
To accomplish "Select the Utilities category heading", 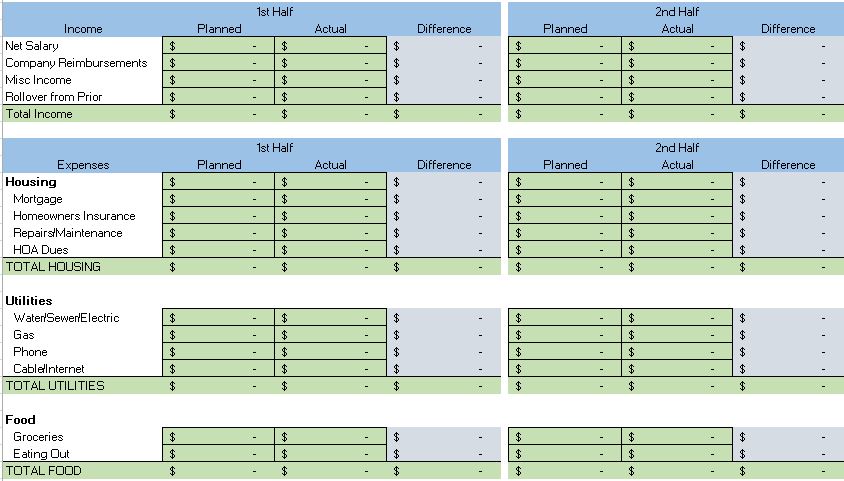I will tap(29, 301).
